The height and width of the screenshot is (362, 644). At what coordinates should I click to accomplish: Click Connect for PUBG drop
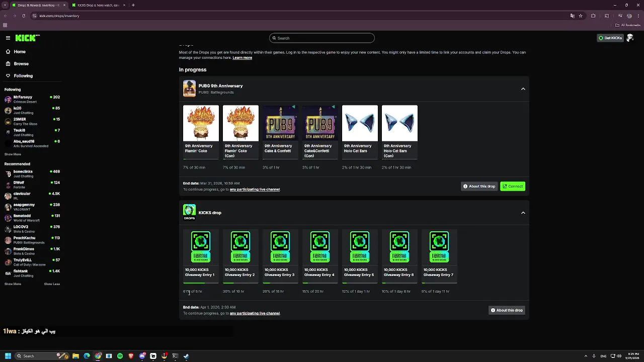[x=513, y=186]
